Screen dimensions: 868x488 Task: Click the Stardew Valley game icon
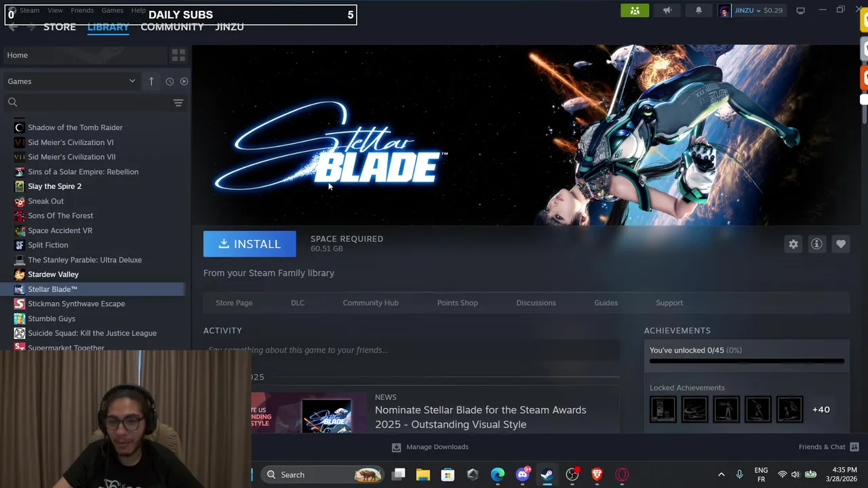(20, 274)
